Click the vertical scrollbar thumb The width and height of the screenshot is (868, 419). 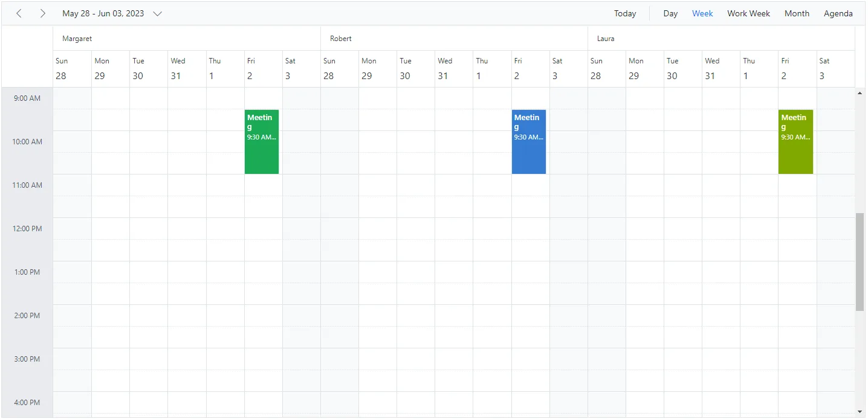pos(860,262)
